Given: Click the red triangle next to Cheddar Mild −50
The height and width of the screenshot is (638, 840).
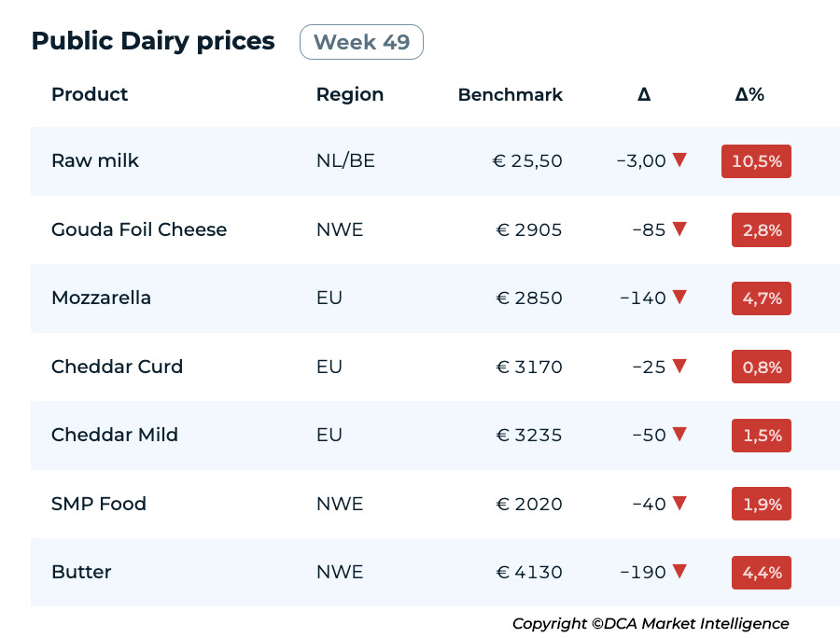Looking at the screenshot, I should pos(679,435).
